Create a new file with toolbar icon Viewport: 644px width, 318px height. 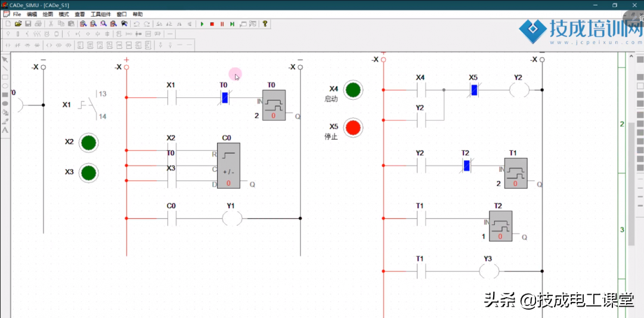(x=8, y=24)
